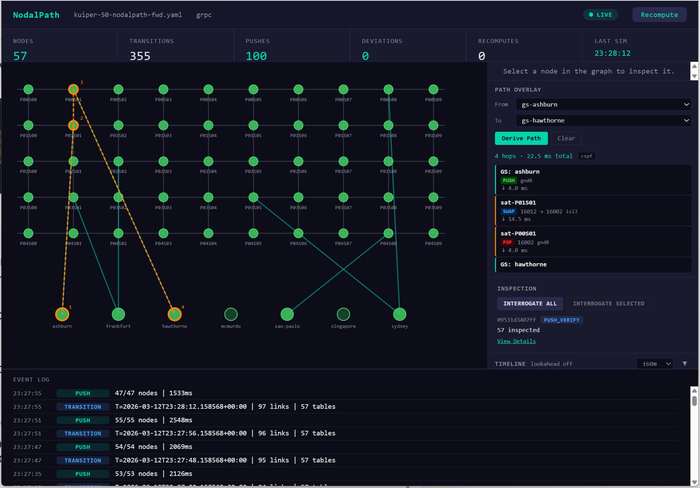Open the sat-P01S01 hop entry
The image size is (700, 488).
(x=593, y=211)
